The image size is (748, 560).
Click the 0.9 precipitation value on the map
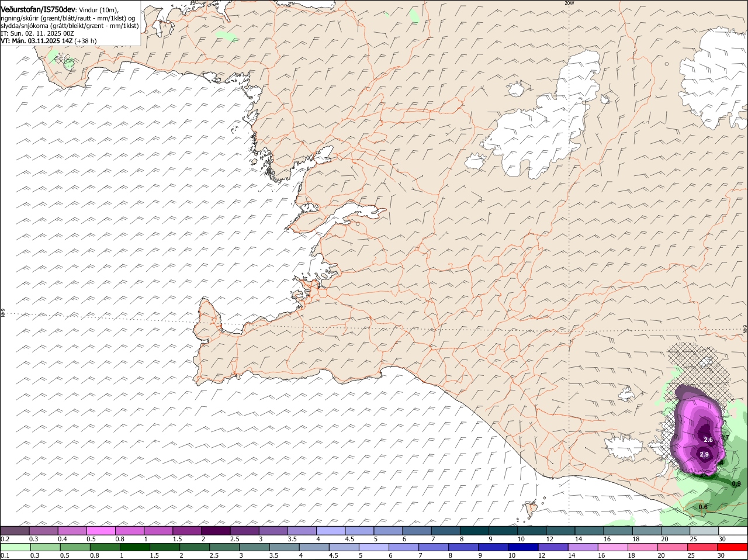pos(736,483)
